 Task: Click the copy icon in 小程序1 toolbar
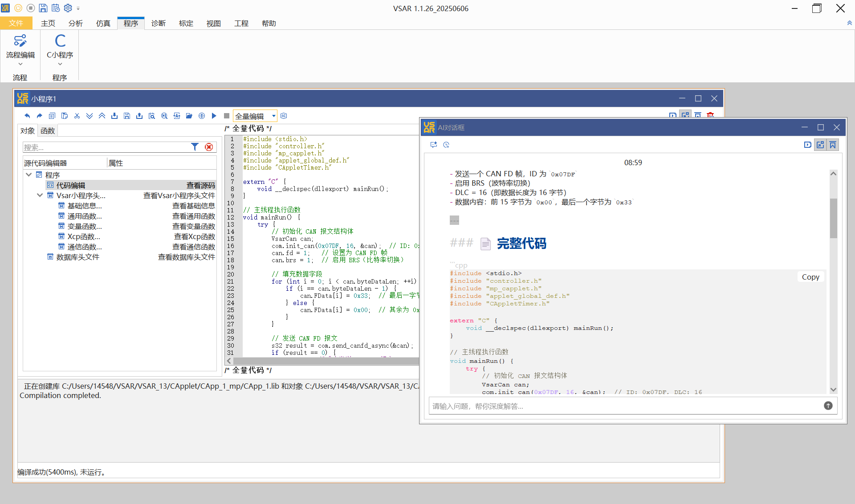click(x=52, y=116)
